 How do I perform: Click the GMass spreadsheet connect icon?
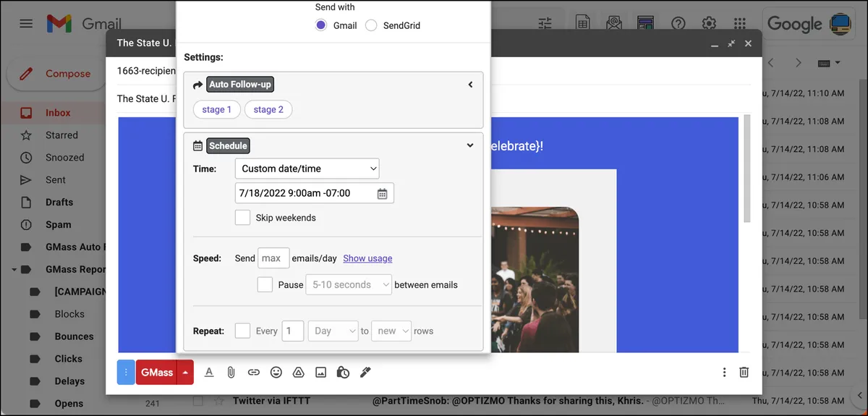click(583, 24)
